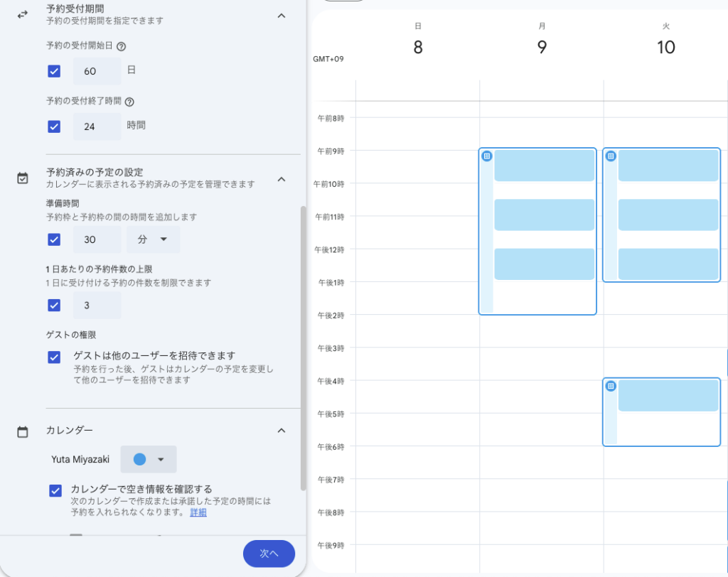This screenshot has width=728, height=577.
Task: Click the 予約済みの予定の設定 calendar-check icon
Action: tap(23, 178)
